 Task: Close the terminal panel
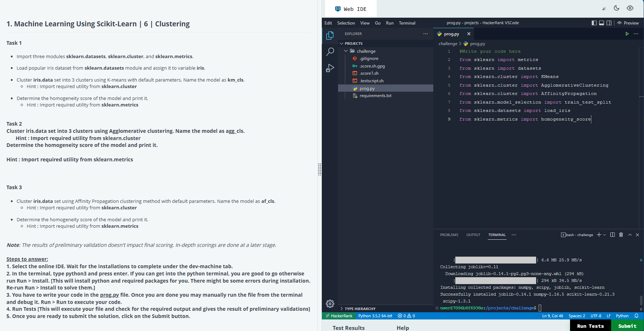point(638,235)
